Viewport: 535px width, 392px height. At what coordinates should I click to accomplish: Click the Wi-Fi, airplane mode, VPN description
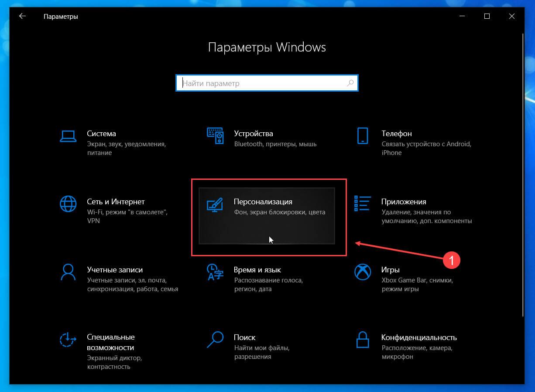127,217
